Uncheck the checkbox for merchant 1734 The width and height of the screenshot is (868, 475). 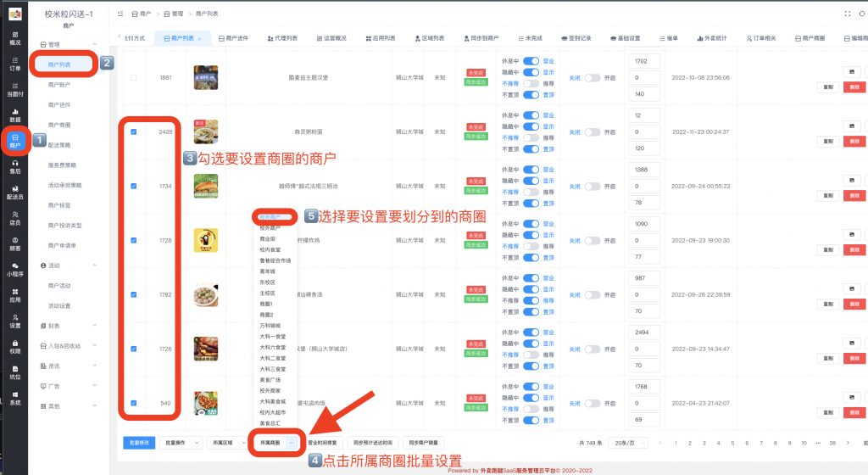(133, 186)
